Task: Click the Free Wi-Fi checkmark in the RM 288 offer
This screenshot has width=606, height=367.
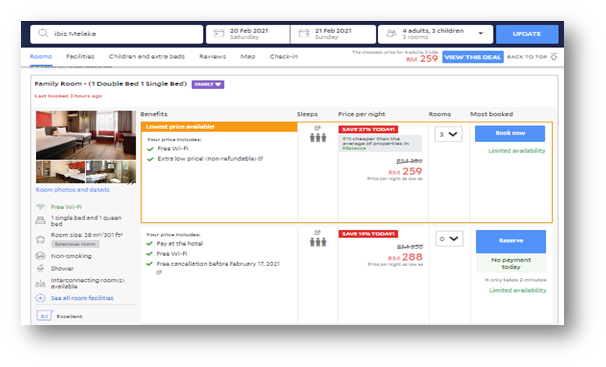Action: click(150, 254)
